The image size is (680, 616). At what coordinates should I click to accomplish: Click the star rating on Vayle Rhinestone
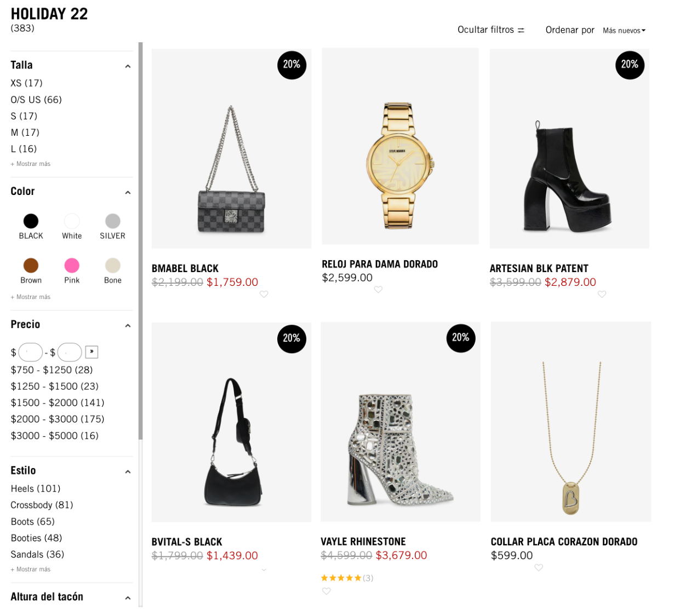[341, 577]
